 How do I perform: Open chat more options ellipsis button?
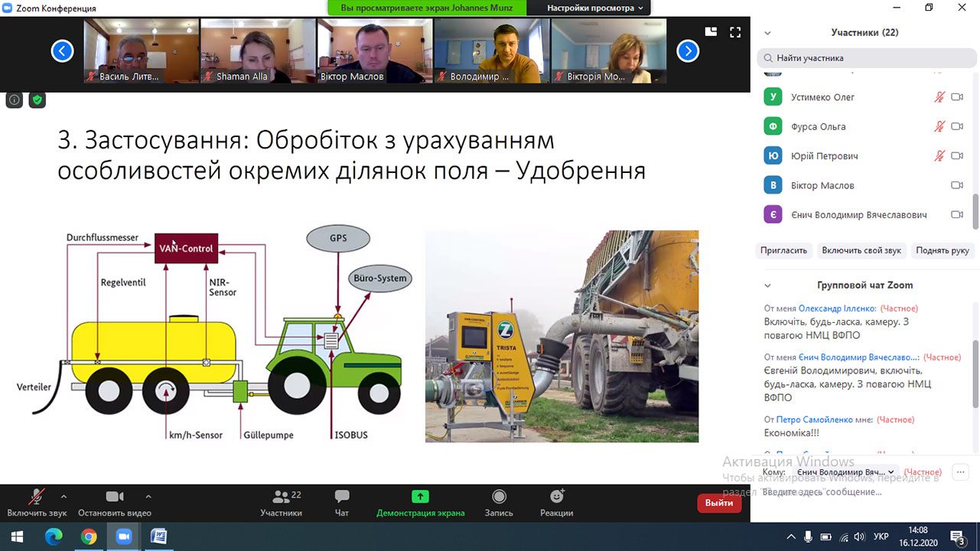click(962, 472)
